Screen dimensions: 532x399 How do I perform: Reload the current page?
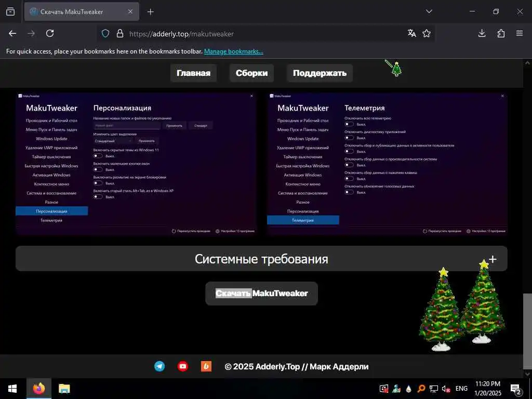coord(50,33)
